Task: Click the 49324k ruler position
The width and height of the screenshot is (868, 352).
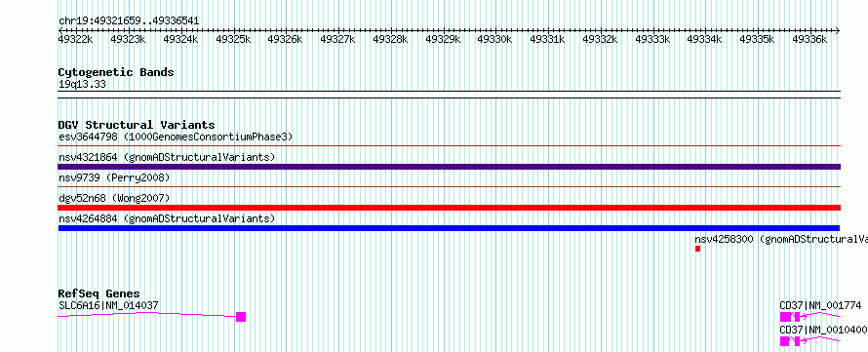Action: 180,39
